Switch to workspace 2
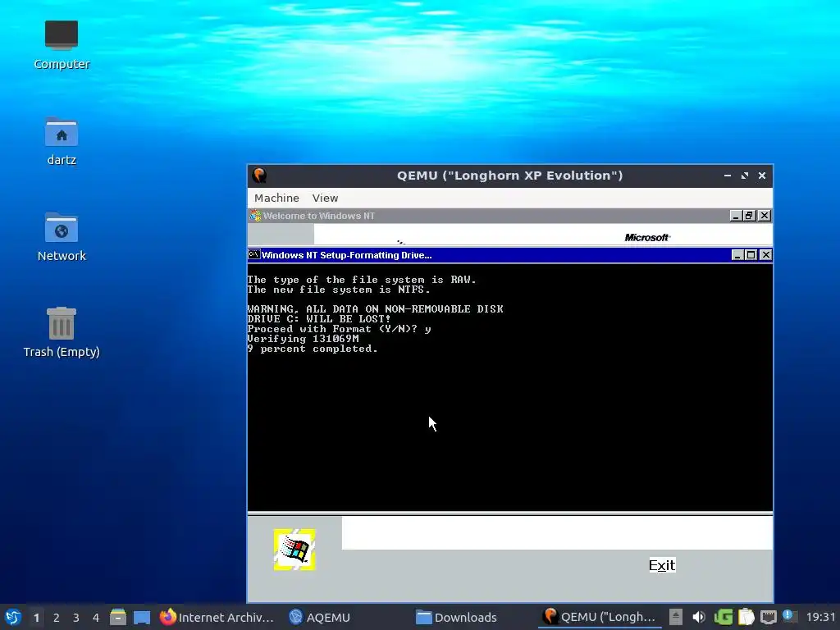The width and height of the screenshot is (840, 630). [57, 618]
